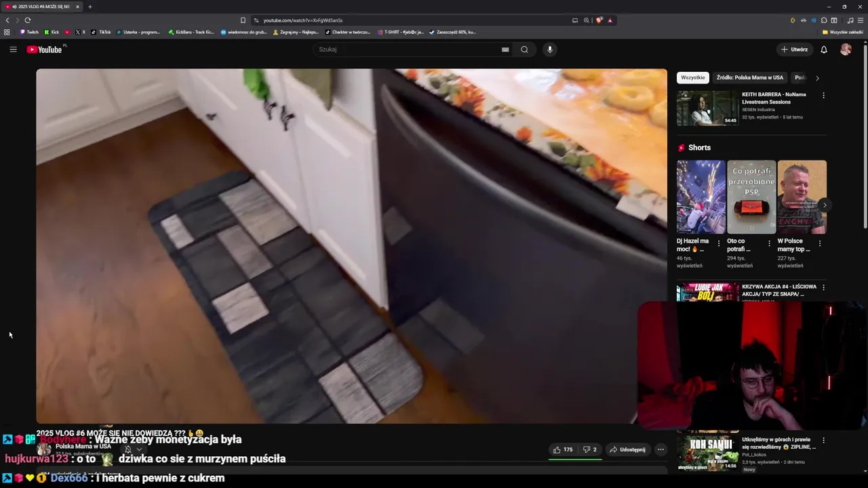868x488 pixels.
Task: Open options for Utknęliśmy w górach video
Action: tap(823, 441)
